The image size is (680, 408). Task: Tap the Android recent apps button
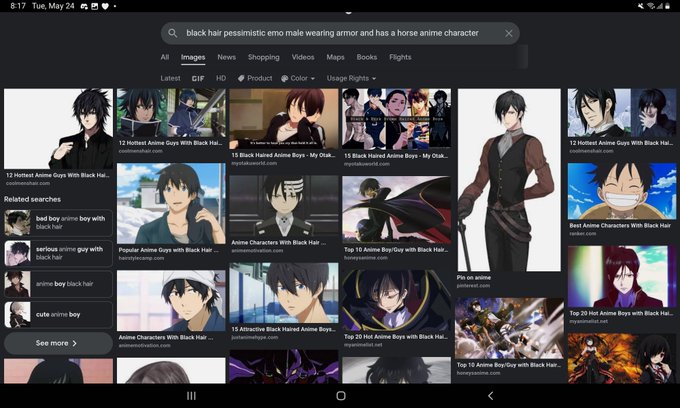pos(191,396)
